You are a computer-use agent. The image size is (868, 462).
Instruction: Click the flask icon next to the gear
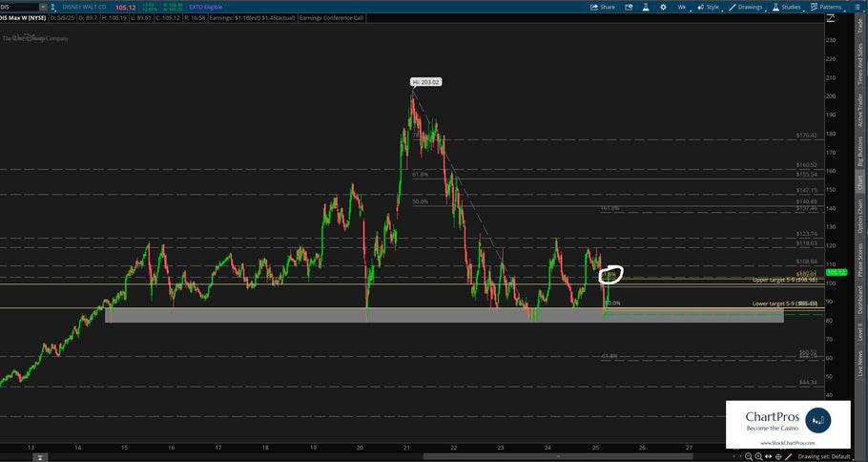click(646, 8)
